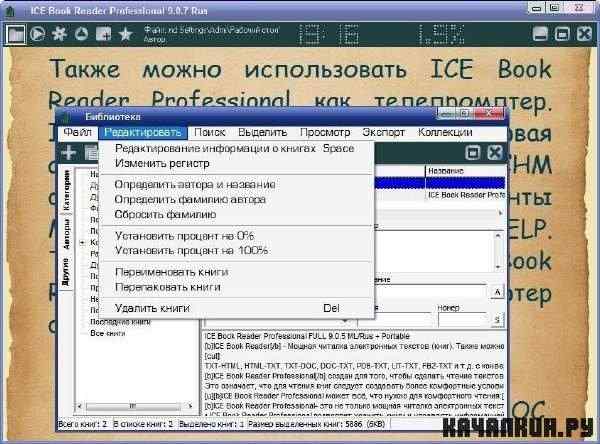
Task: Switch to the Другие vertical tab
Action: (66, 272)
